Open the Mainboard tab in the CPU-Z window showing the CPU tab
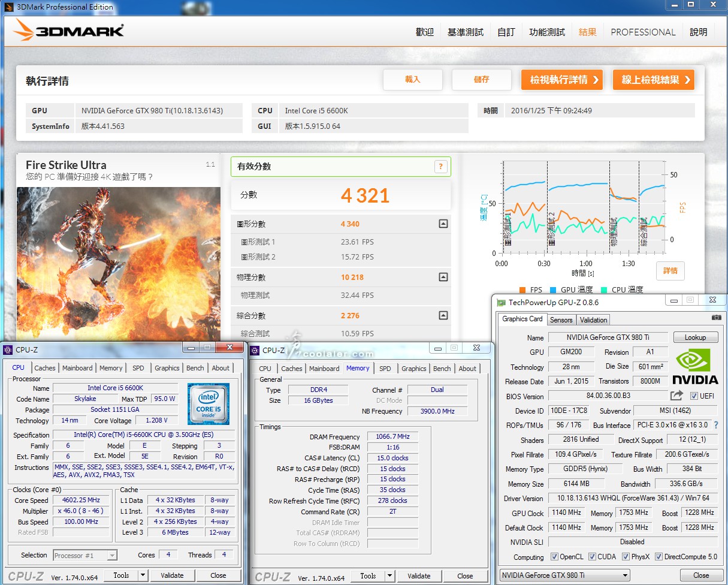The width and height of the screenshot is (728, 585). 78,368
